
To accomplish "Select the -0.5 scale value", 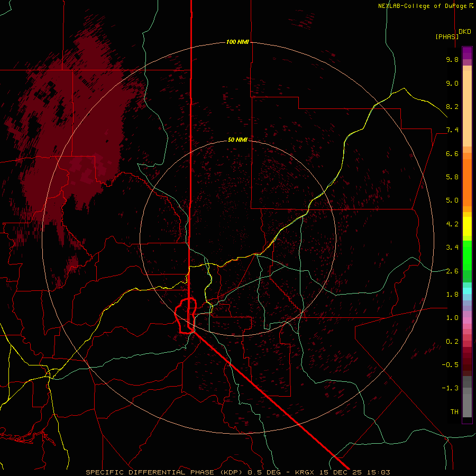I will 450,365.
